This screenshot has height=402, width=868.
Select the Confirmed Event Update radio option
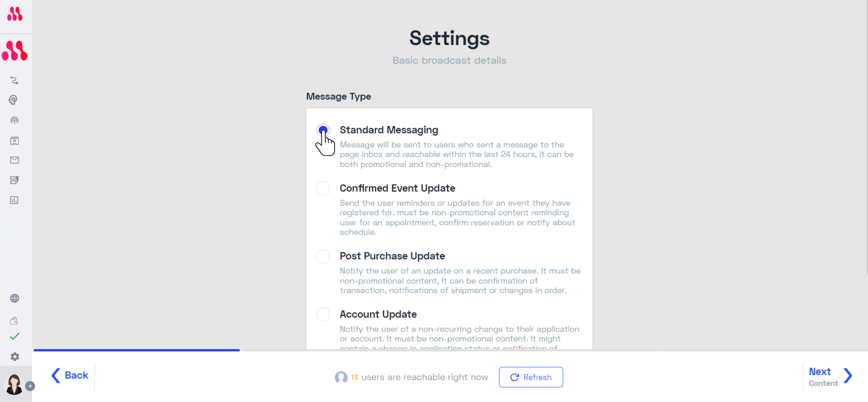(323, 188)
